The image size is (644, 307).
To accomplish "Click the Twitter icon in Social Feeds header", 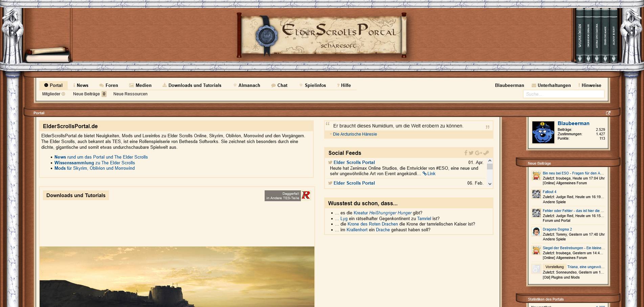I will coord(471,153).
